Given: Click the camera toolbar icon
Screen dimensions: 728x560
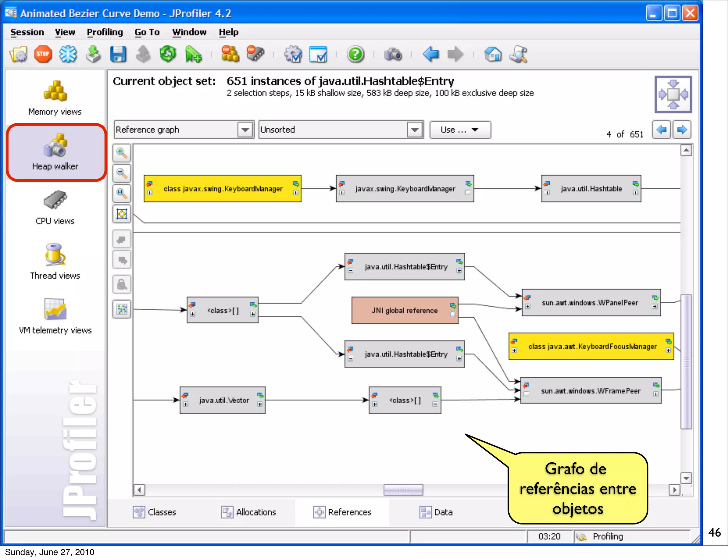Looking at the screenshot, I should pyautogui.click(x=393, y=54).
